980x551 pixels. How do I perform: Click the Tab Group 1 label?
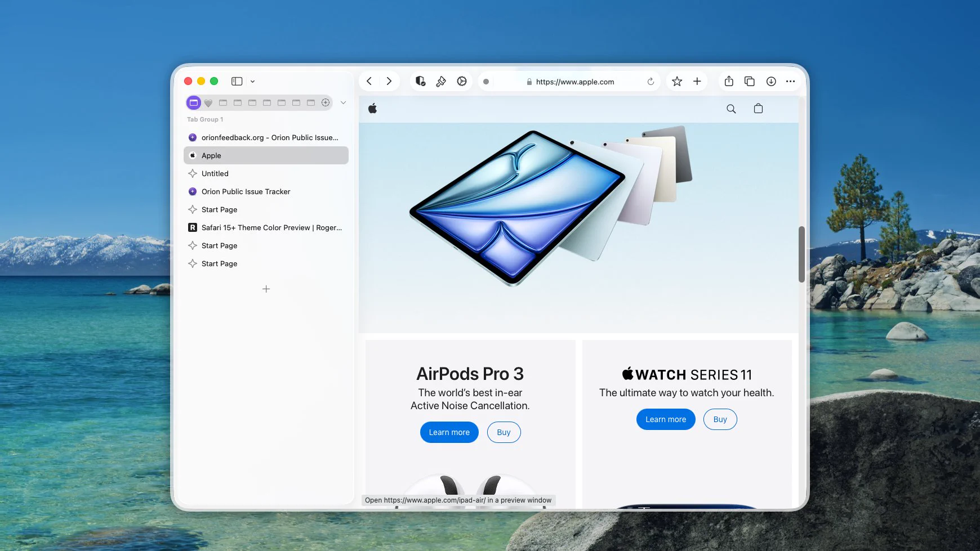(x=205, y=119)
